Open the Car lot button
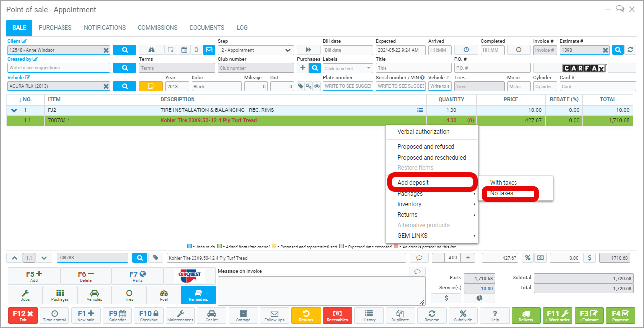This screenshot has width=644, height=328. 212,315
